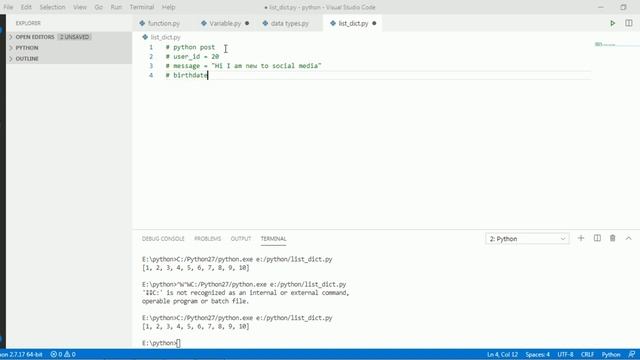Click the '# birthdate' line
This screenshot has height=360, width=640.
click(187, 75)
